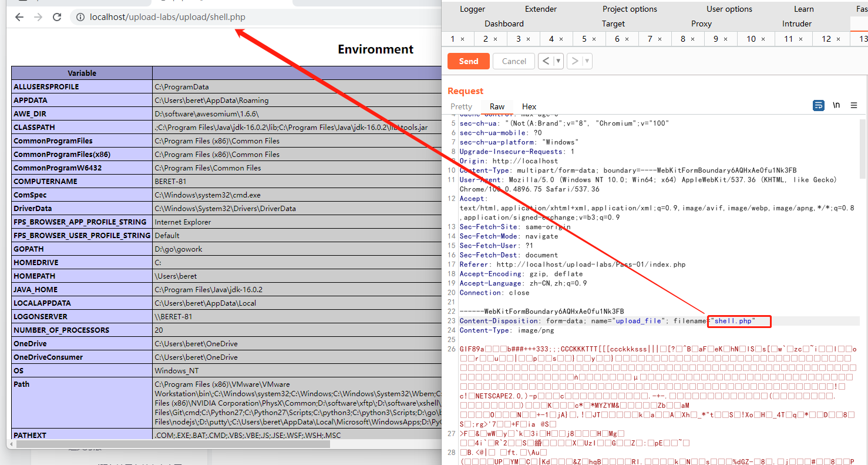Toggle showing non-printable \n characters

tap(836, 106)
